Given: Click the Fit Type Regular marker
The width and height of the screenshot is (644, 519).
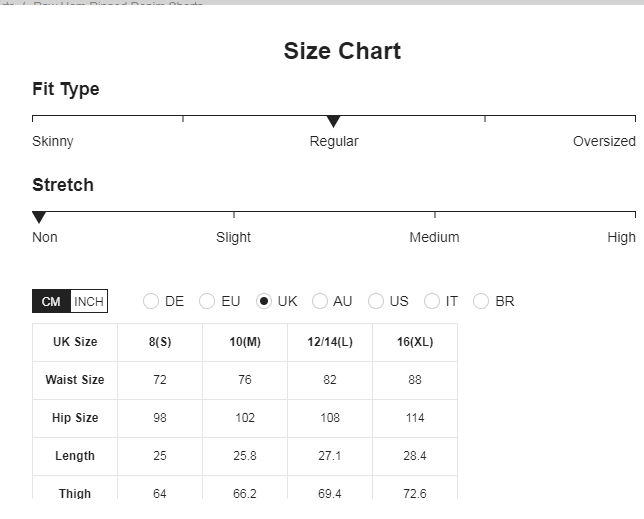Looking at the screenshot, I should pyautogui.click(x=334, y=121).
